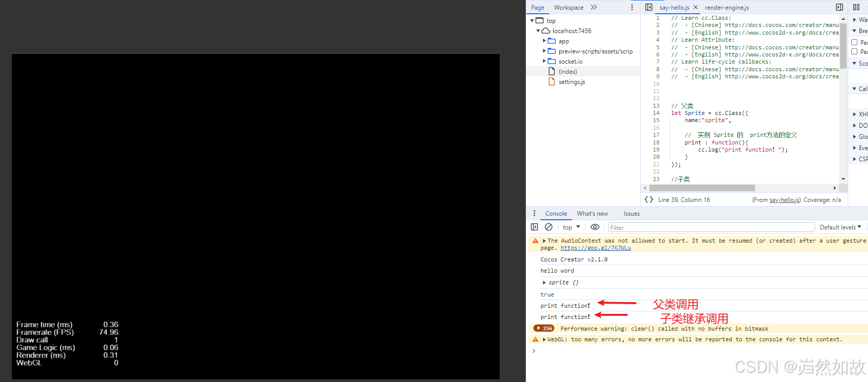The width and height of the screenshot is (868, 382).
Task: Click the editor scroll-right arrow
Action: coord(834,188)
